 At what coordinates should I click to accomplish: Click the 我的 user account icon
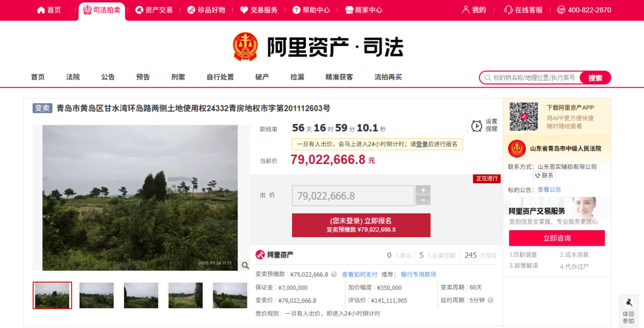pos(466,10)
